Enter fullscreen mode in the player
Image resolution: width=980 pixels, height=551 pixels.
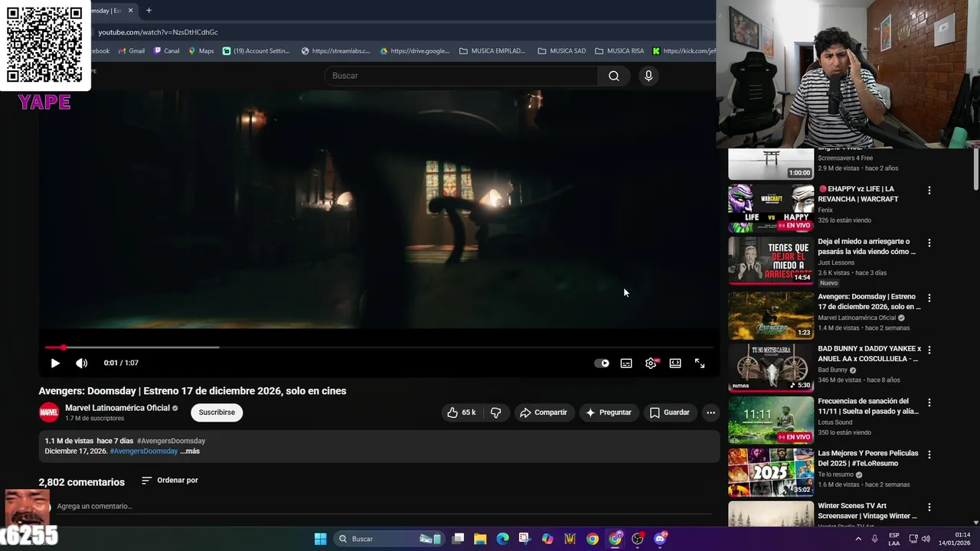click(700, 364)
